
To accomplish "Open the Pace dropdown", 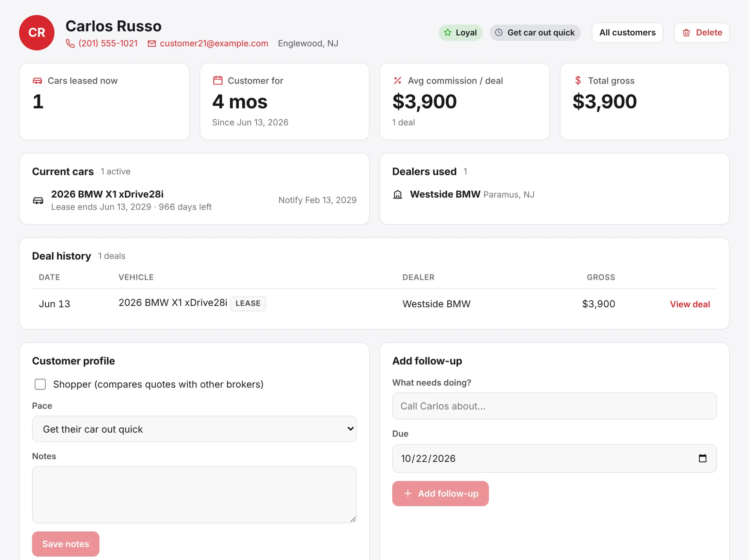I will [194, 429].
